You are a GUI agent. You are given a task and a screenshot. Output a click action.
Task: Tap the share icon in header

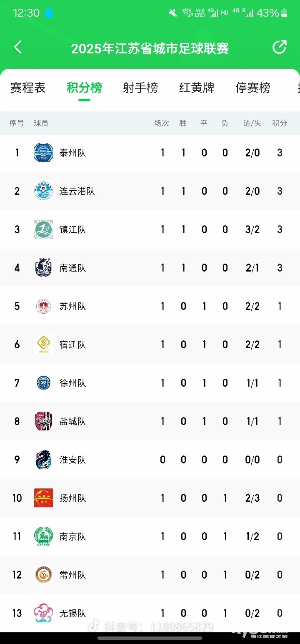point(279,47)
